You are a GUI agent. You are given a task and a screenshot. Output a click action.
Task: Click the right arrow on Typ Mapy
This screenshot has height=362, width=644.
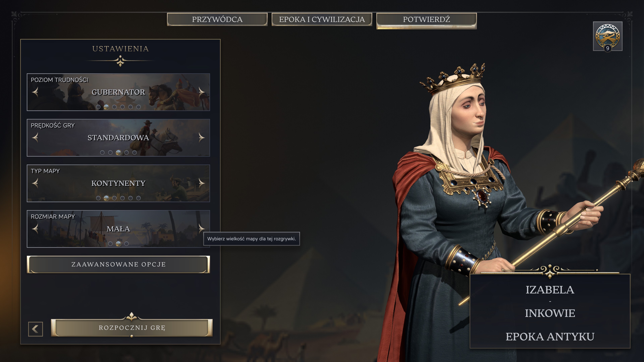point(201,183)
